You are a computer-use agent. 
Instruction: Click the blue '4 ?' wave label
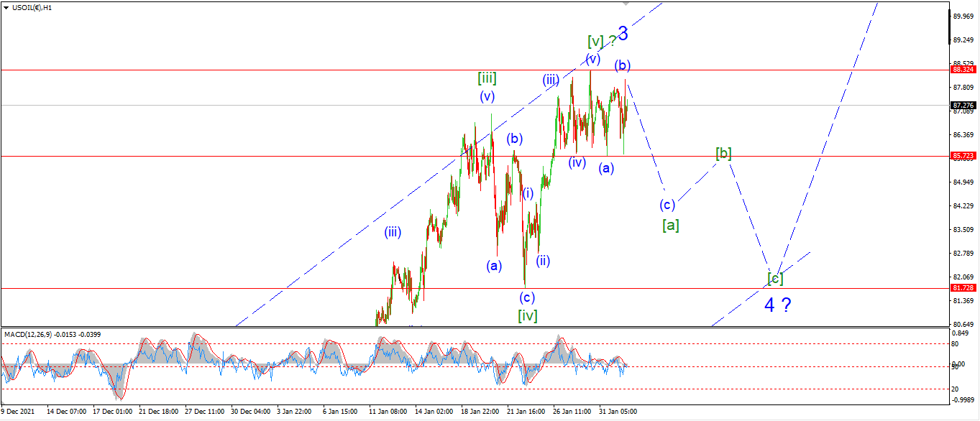(x=777, y=305)
